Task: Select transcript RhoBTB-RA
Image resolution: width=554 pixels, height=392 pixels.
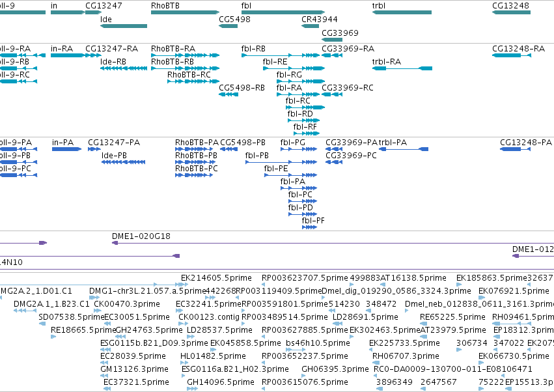Action: 185,55
